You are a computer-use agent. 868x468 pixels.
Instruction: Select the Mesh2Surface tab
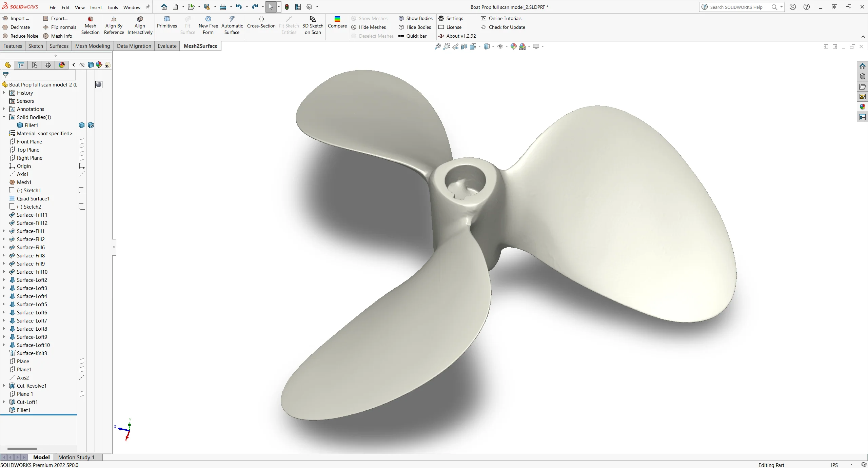click(200, 45)
